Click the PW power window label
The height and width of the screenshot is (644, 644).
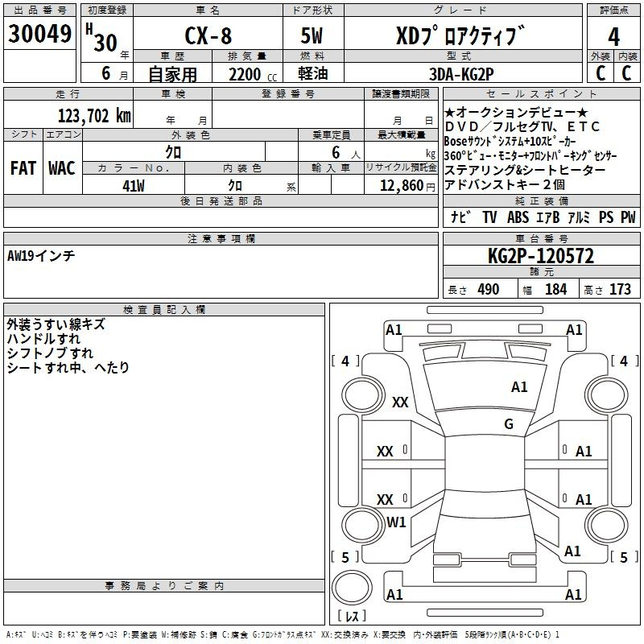(x=628, y=217)
